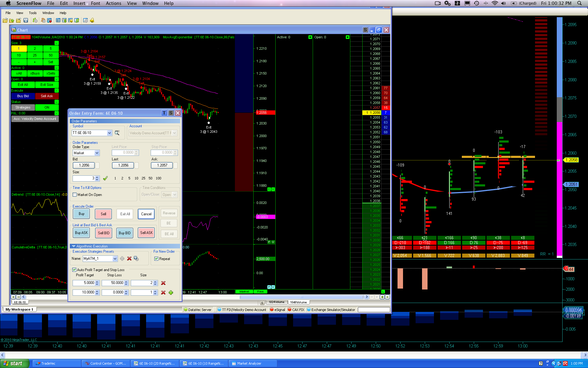This screenshot has height=368, width=588.
Task: Open the Symbol dropdown TT:6E 06-10
Action: pyautogui.click(x=109, y=133)
